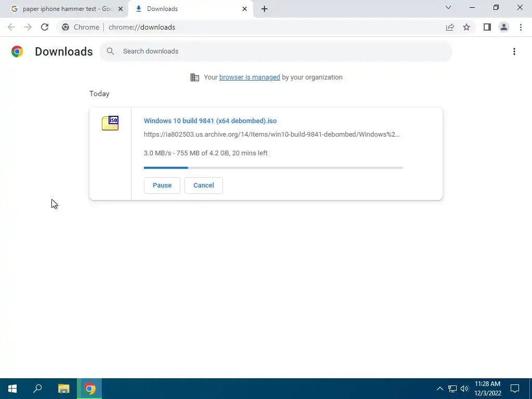Open the browser is managed link
The height and width of the screenshot is (399, 532).
click(x=250, y=77)
